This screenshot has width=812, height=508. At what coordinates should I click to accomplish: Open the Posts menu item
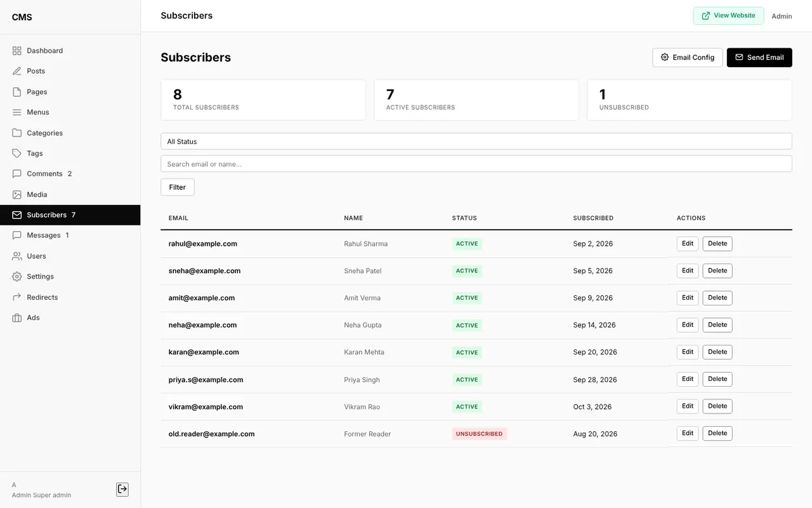tap(70, 71)
